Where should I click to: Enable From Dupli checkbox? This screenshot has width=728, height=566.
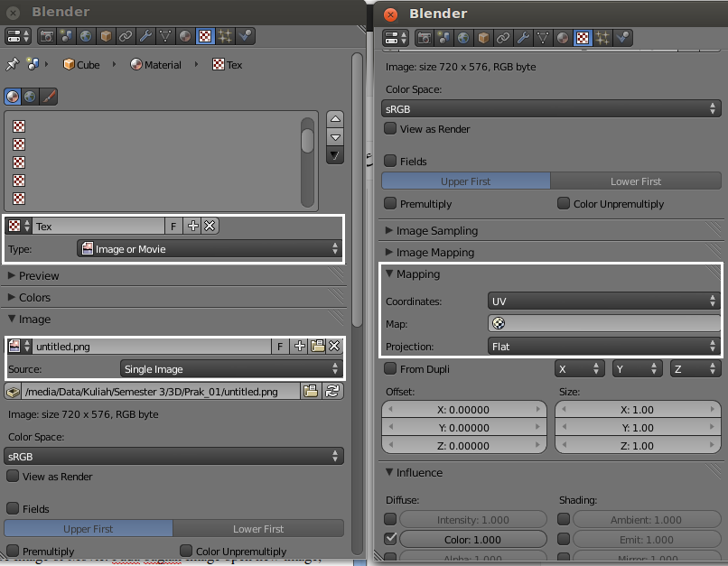click(x=390, y=369)
